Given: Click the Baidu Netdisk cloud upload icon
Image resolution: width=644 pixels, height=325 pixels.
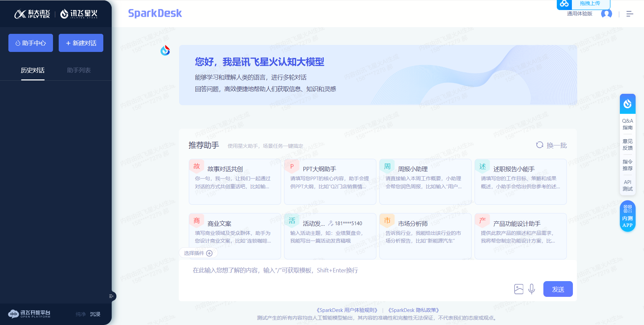Looking at the screenshot, I should (564, 5).
